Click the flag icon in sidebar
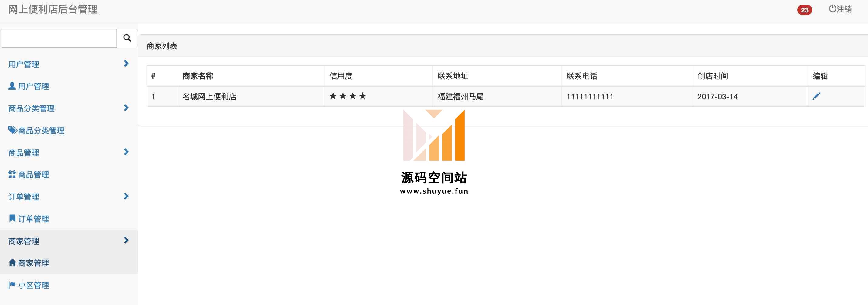The image size is (868, 305). 12,285
